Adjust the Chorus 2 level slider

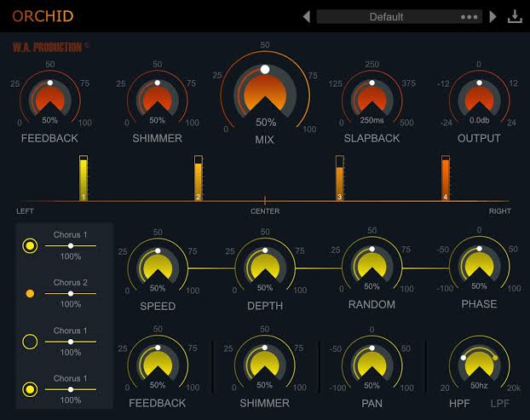[x=71, y=294]
